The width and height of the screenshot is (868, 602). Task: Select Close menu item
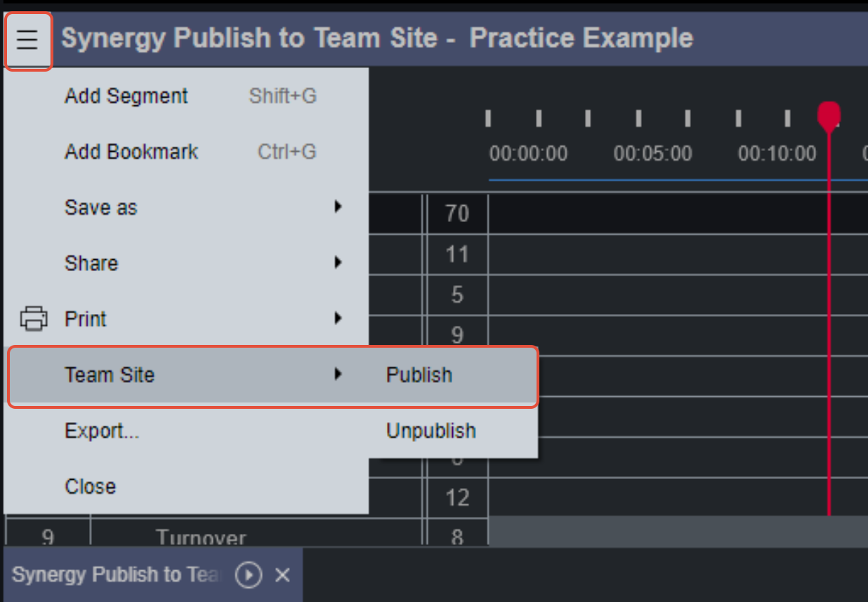[186, 486]
